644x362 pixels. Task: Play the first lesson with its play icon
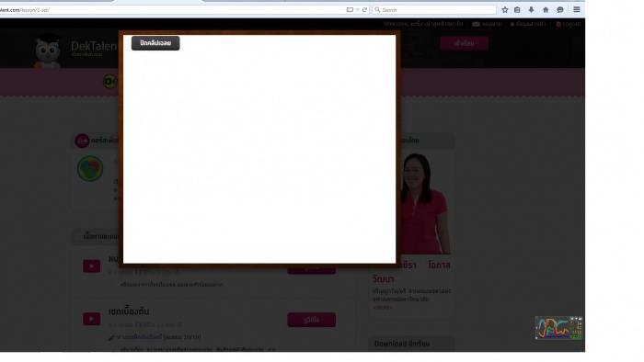[x=92, y=266]
